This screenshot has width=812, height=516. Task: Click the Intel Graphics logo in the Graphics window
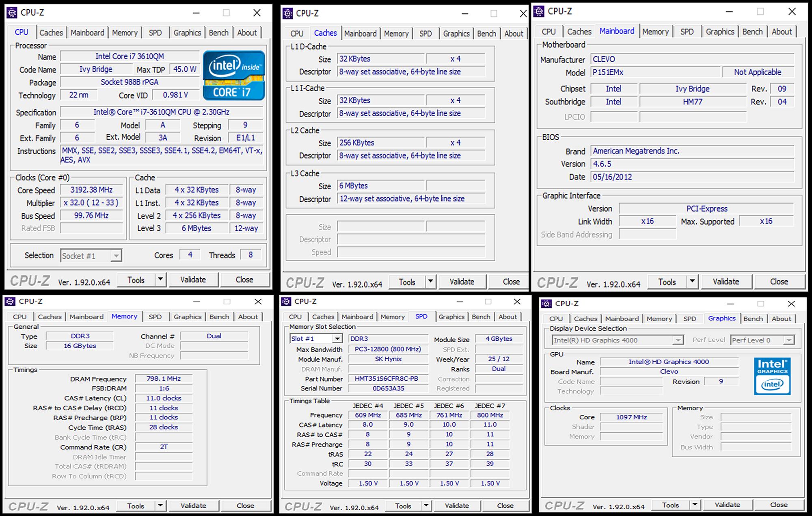(x=772, y=376)
